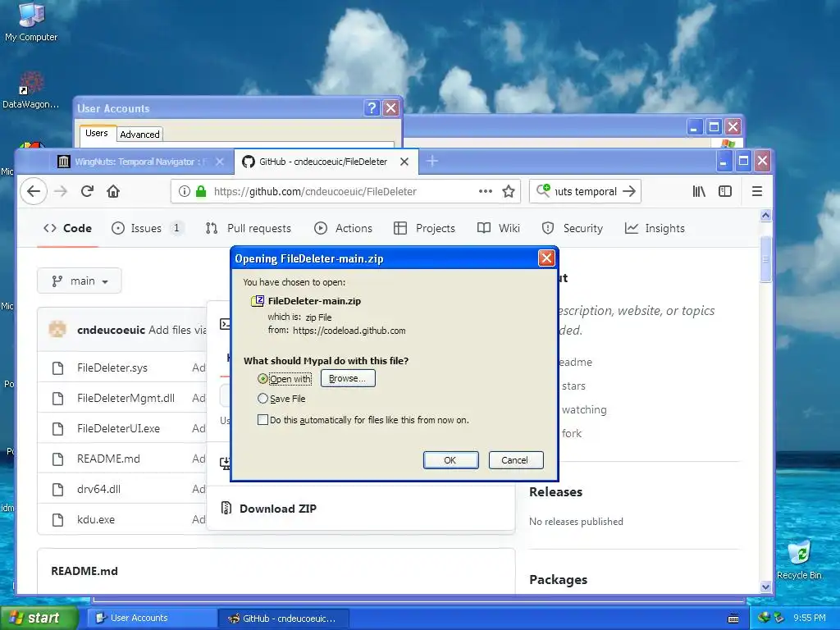
Task: Click the 'nuts temporal' search box
Action: pos(585,191)
